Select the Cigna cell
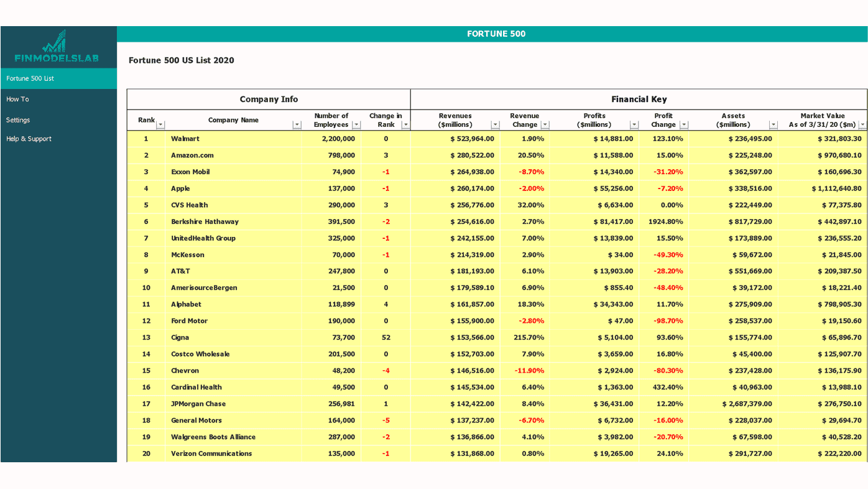The height and width of the screenshot is (489, 868). [233, 337]
